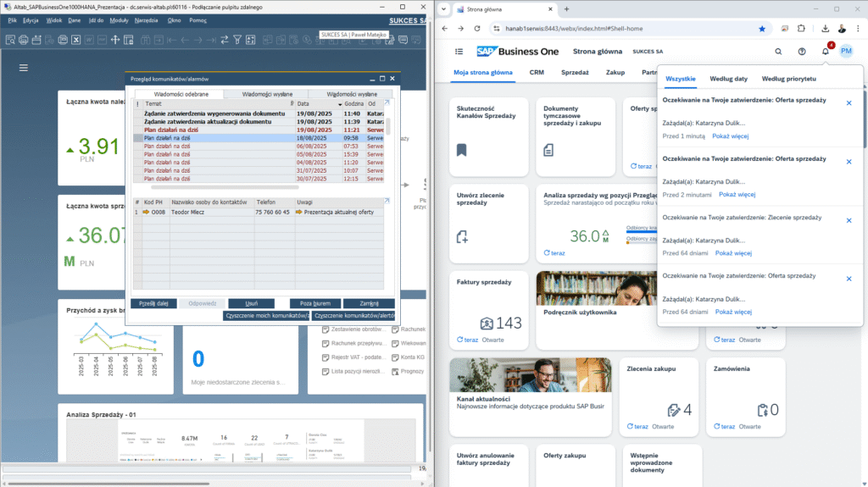Image resolution: width=868 pixels, height=487 pixels.
Task: Open a new Chrome tab with plus
Action: [x=566, y=8]
